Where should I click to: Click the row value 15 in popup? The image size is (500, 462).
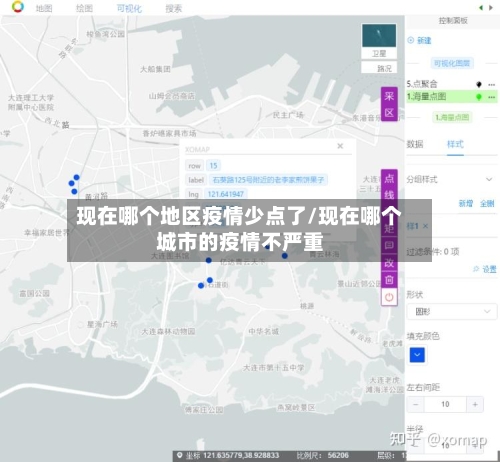tap(213, 165)
